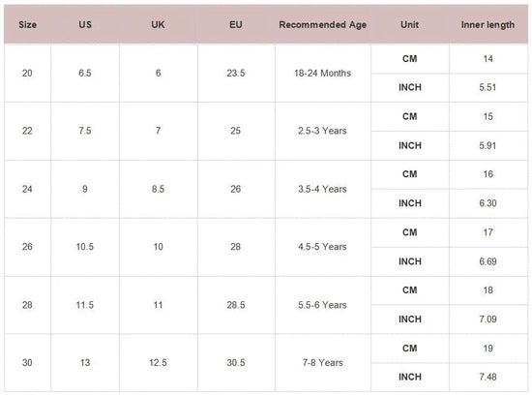Click the Inner length header

tap(488, 24)
